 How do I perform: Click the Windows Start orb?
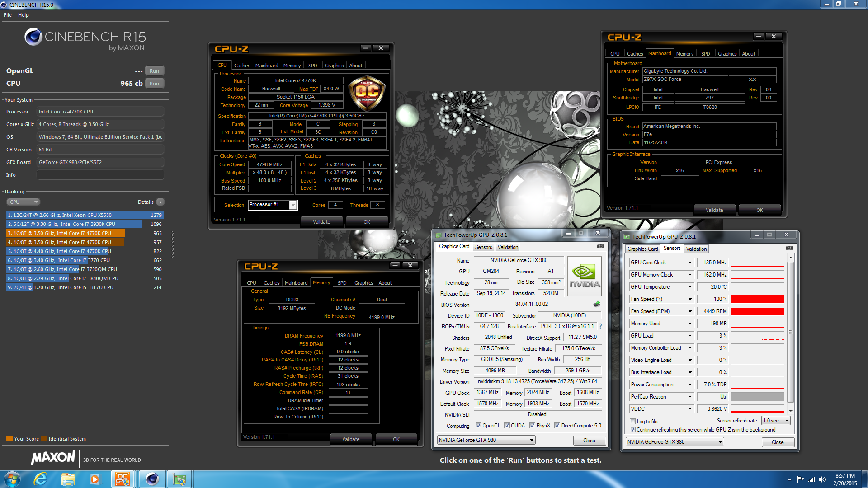pos(12,479)
